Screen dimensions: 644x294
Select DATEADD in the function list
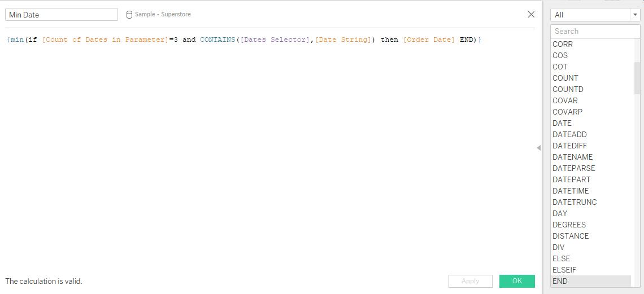pos(569,134)
